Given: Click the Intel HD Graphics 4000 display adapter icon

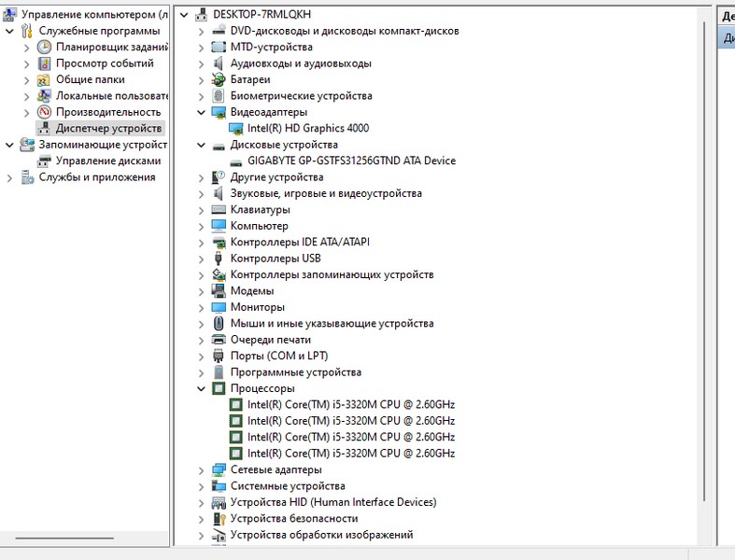Looking at the screenshot, I should 235,129.
